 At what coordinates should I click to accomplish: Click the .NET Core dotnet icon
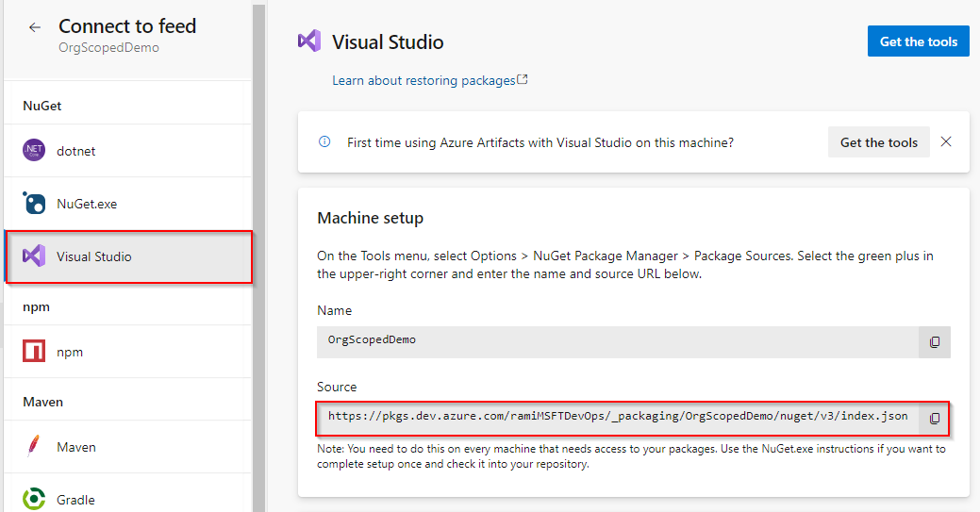34,150
